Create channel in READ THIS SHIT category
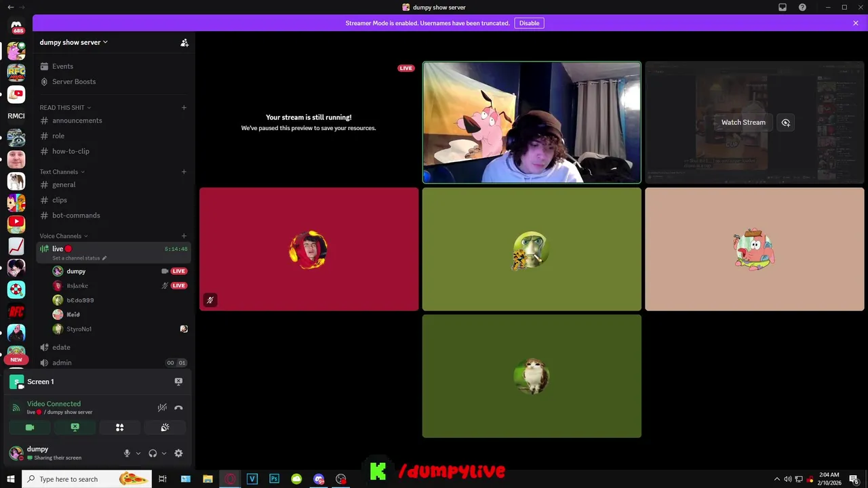This screenshot has height=488, width=868. [x=184, y=108]
